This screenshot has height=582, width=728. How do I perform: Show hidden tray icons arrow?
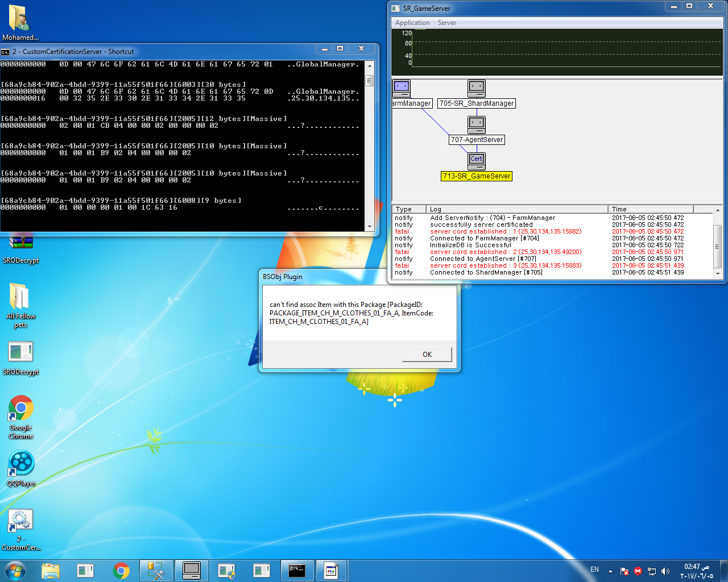(x=610, y=571)
